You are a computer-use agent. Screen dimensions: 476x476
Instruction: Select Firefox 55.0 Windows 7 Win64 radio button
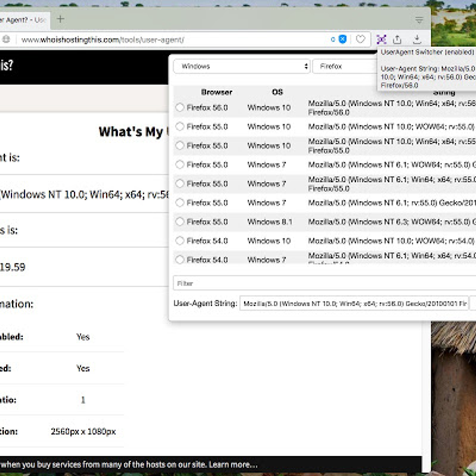click(x=180, y=184)
